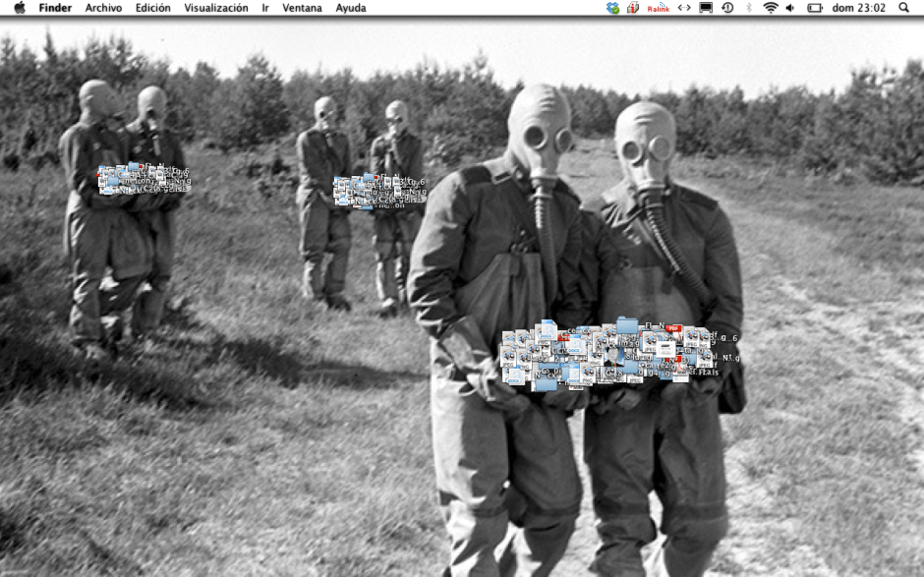Click the volume icon in the menu bar
Image resolution: width=924 pixels, height=577 pixels.
[791, 7]
